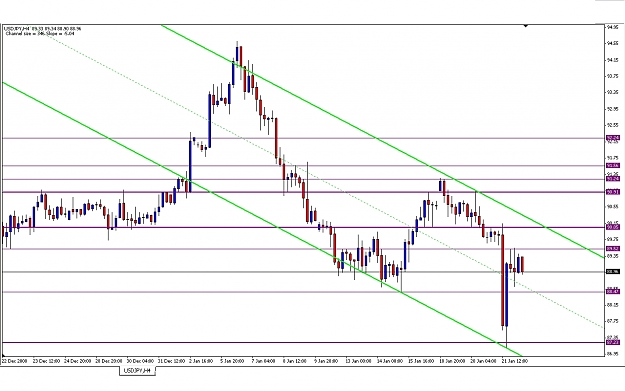The image size is (625, 391).
Task: Click the 91.24 purple level price label
Action: click(x=613, y=179)
